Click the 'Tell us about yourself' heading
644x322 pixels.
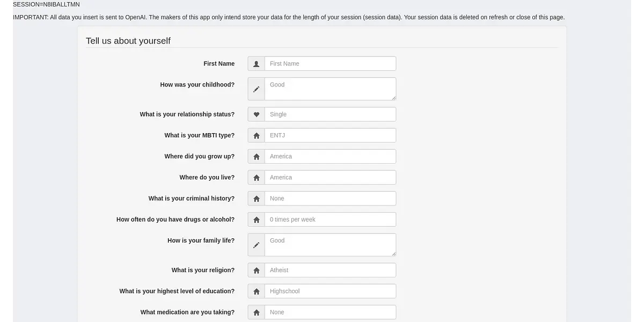pyautogui.click(x=128, y=41)
